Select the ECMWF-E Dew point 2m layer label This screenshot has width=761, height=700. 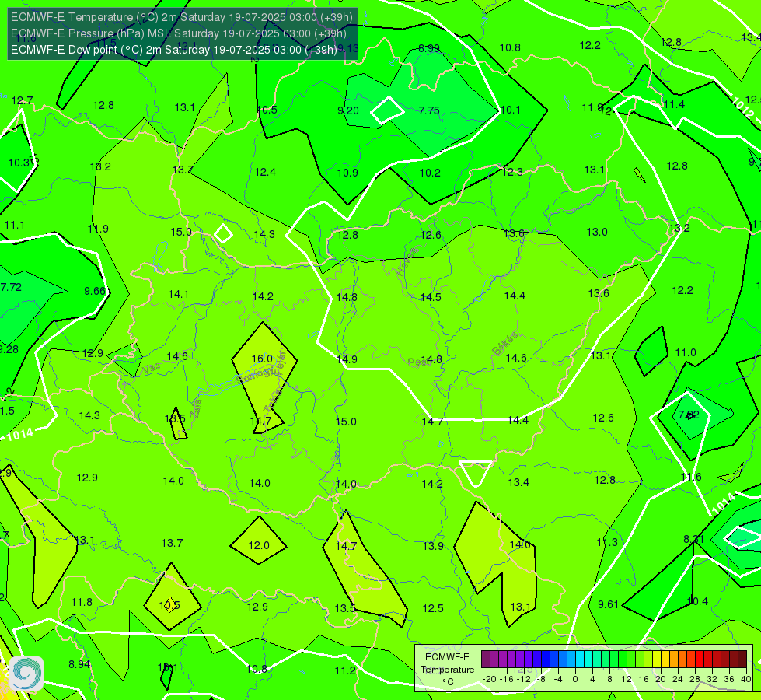(174, 50)
